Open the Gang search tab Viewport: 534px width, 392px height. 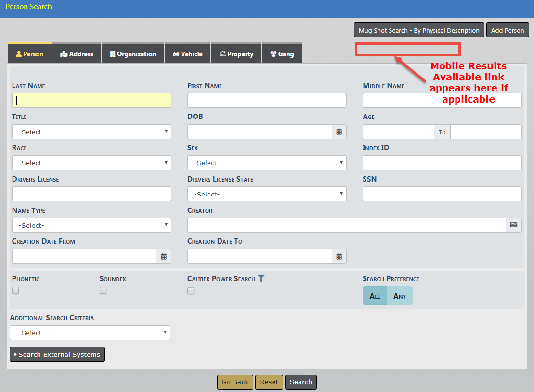click(282, 54)
